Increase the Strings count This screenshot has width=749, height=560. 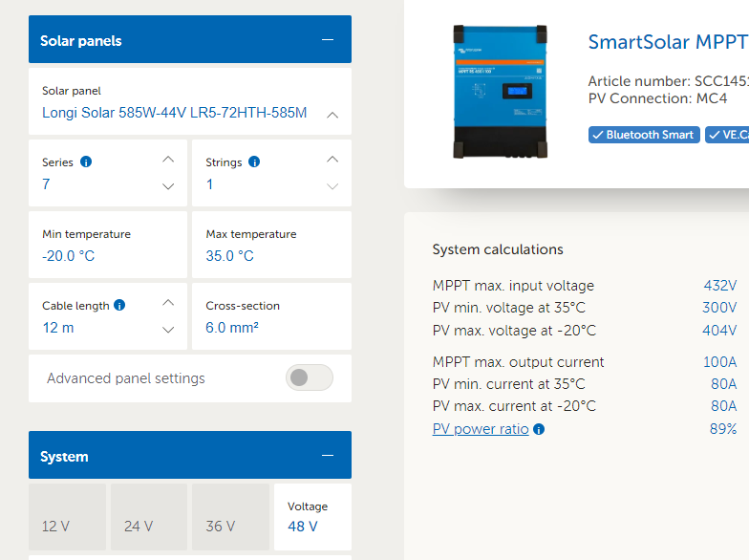point(332,159)
